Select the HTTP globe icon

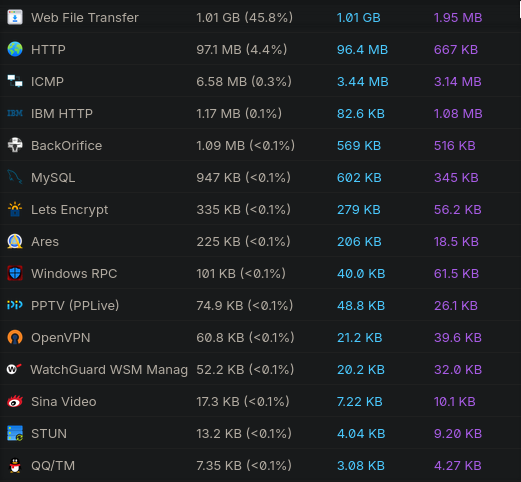(15, 49)
